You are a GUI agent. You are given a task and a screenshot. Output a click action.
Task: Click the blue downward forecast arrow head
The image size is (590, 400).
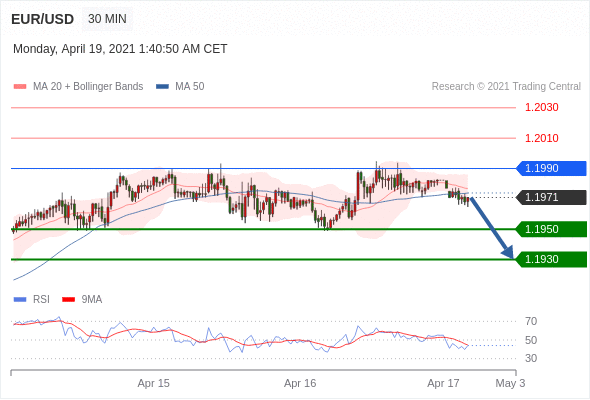(x=508, y=252)
